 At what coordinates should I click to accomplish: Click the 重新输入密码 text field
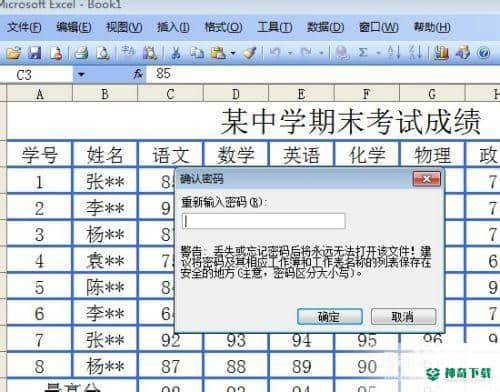[x=264, y=221]
